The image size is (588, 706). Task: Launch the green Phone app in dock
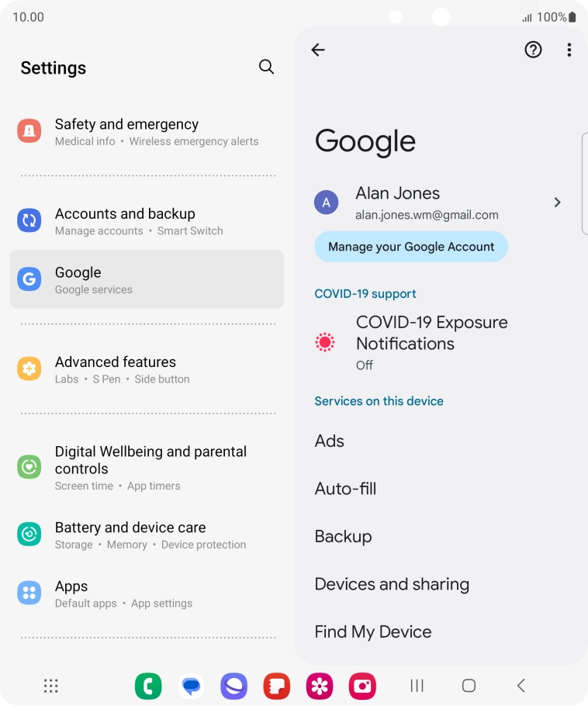point(148,686)
